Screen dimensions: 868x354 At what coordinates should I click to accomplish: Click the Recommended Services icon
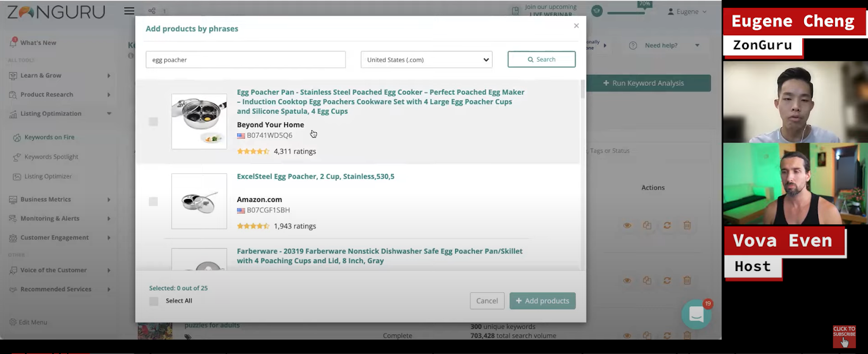(x=13, y=289)
